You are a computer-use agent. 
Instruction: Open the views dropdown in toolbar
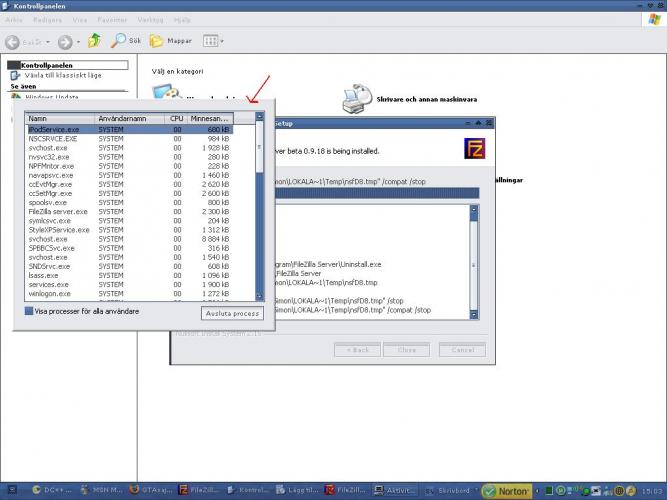pyautogui.click(x=213, y=41)
